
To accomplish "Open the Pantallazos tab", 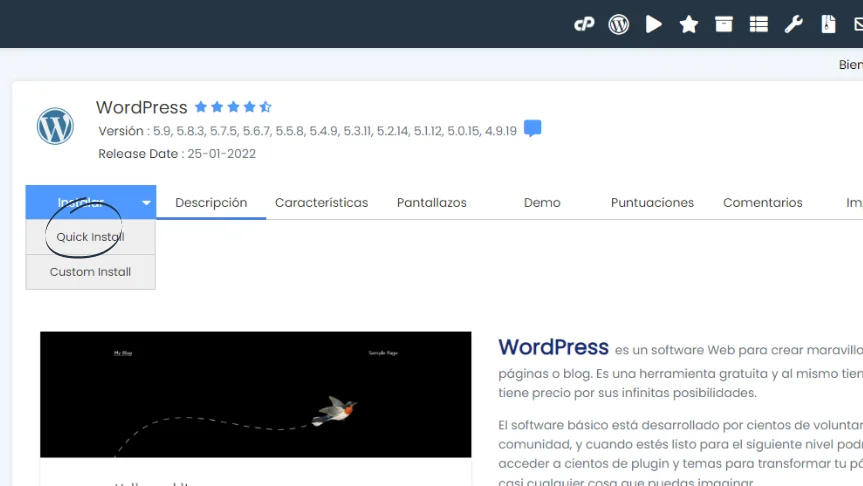I will click(x=432, y=203).
